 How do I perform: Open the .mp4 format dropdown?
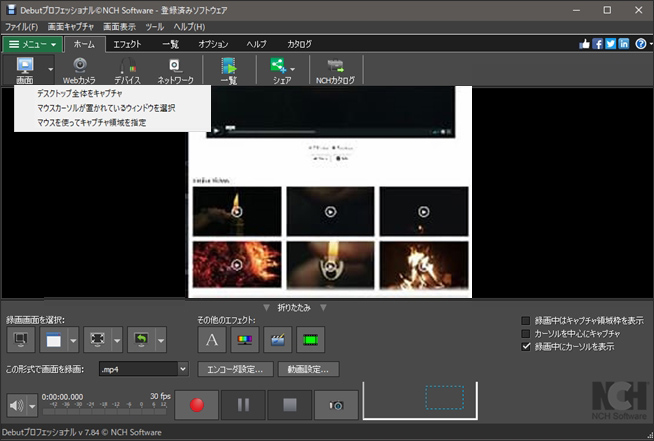point(143,369)
